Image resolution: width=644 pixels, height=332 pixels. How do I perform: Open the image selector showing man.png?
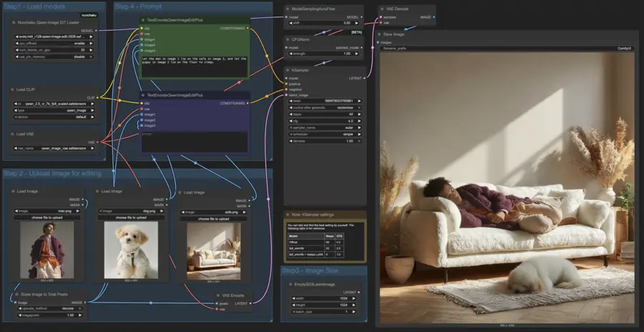[47, 211]
